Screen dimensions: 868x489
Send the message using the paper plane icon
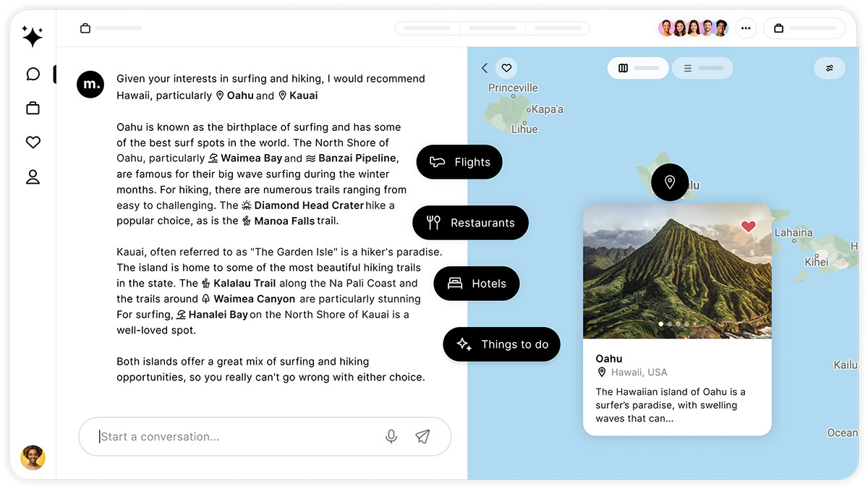tap(423, 436)
